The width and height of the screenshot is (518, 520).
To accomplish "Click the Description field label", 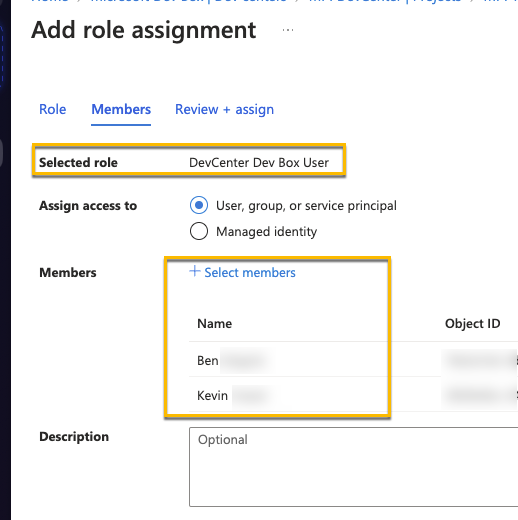I will [74, 437].
